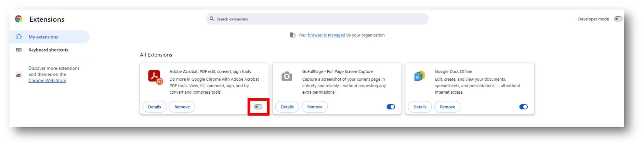Click the GoFullPage camera icon
The image size is (644, 147).
(286, 76)
